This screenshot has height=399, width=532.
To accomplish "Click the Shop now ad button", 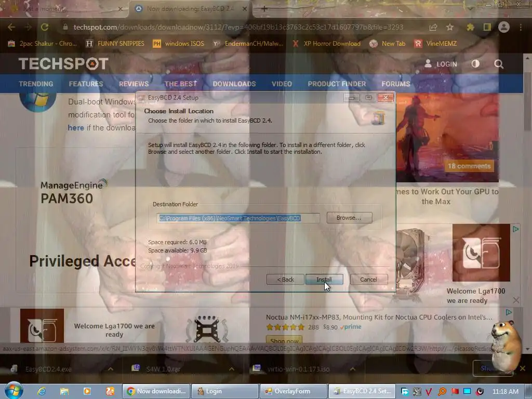I will click(x=284, y=340).
